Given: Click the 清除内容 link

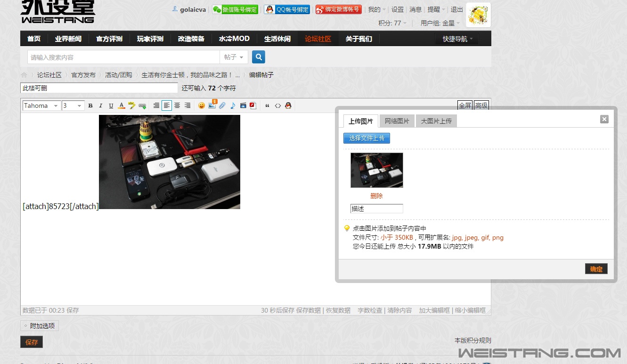Looking at the screenshot, I should pyautogui.click(x=399, y=310).
